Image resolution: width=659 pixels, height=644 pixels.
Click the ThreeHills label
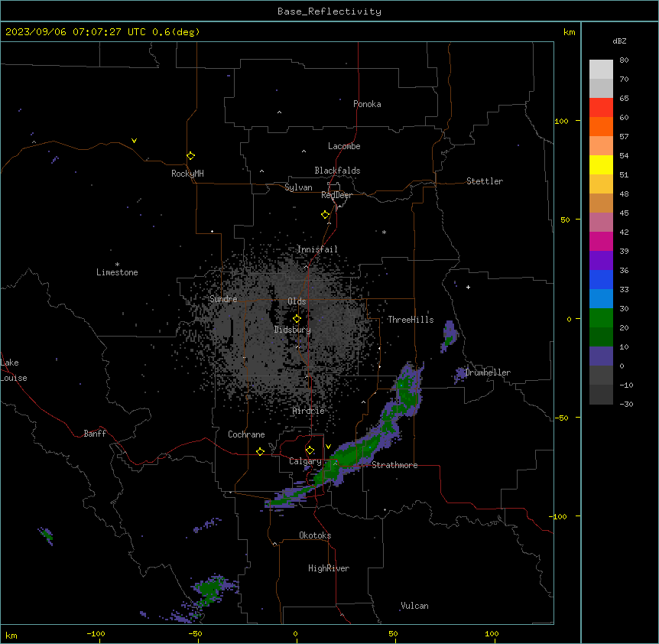(411, 320)
